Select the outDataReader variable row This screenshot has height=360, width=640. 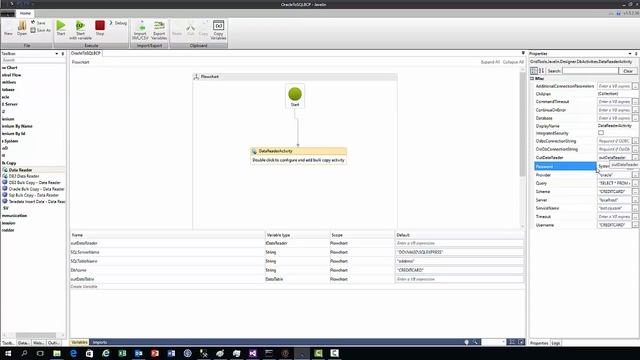(x=297, y=243)
